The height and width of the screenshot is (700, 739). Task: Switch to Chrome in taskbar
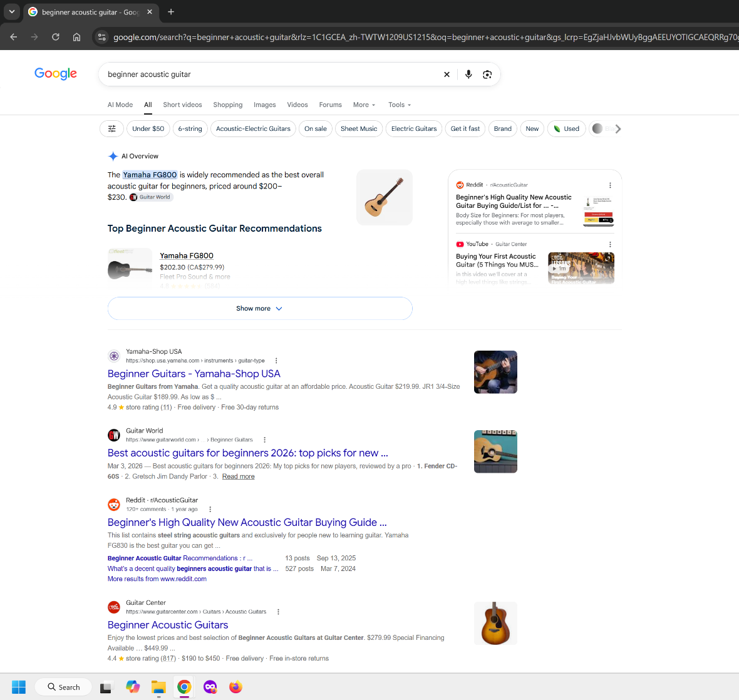184,687
